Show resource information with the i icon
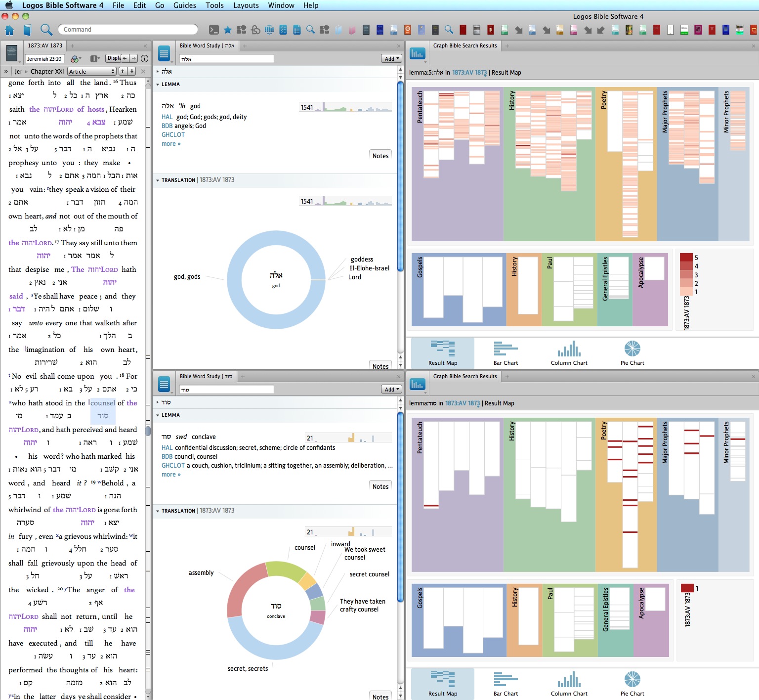This screenshot has height=700, width=759. pyautogui.click(x=144, y=58)
